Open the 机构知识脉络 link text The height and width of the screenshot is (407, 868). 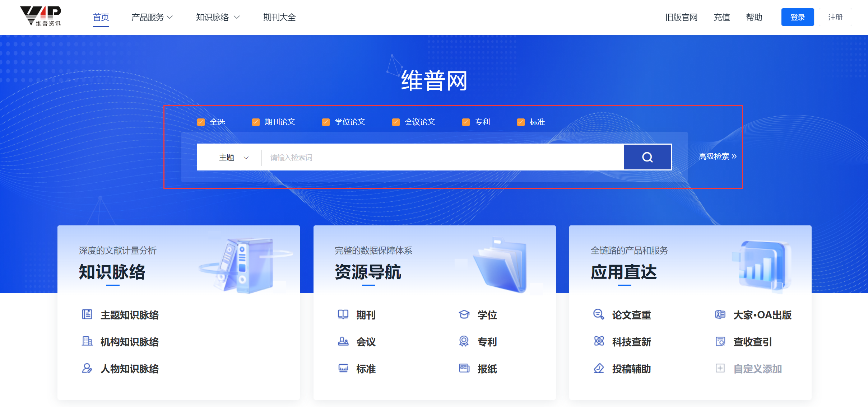pos(130,342)
